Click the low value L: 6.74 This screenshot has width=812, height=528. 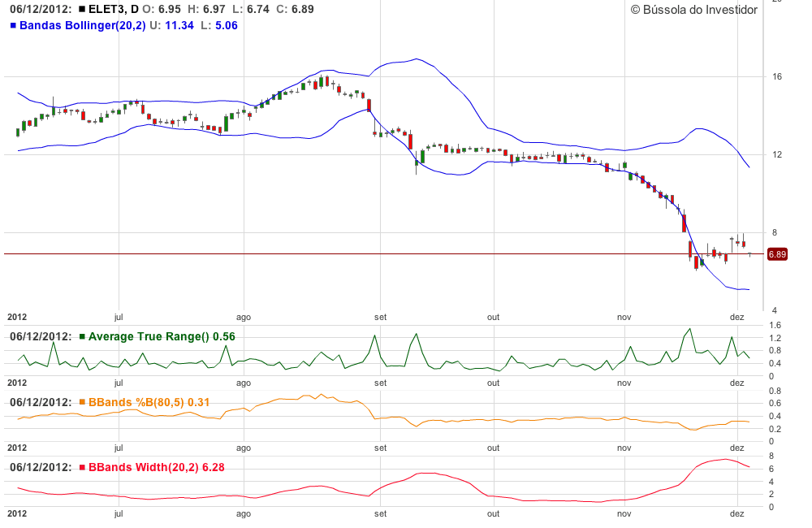click(250, 9)
